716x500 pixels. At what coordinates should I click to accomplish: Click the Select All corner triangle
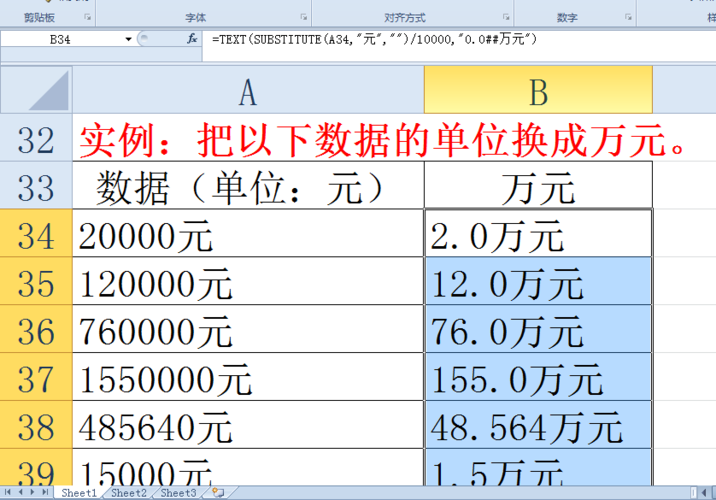click(36, 90)
